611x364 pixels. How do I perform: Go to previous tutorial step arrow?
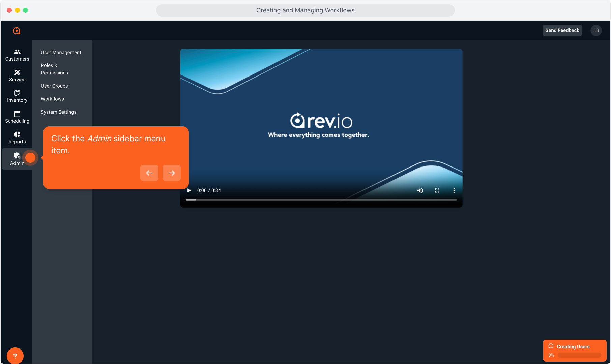149,173
